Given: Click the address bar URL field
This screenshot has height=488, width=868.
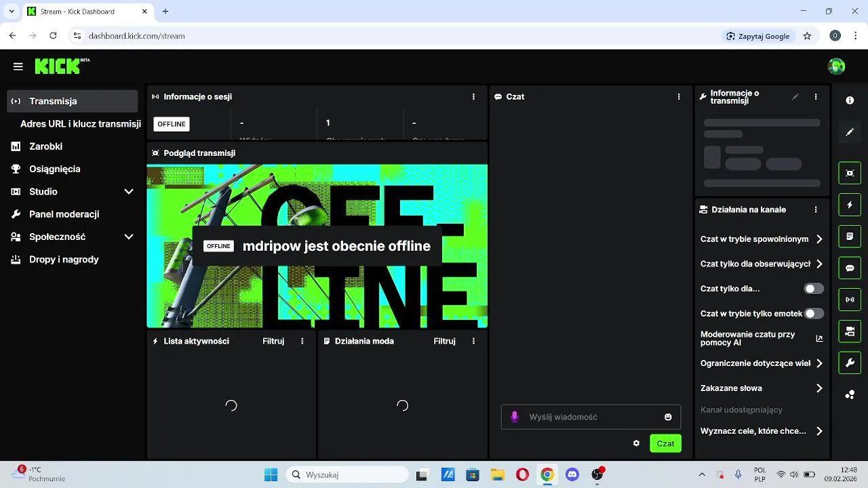Looking at the screenshot, I should pos(393,36).
